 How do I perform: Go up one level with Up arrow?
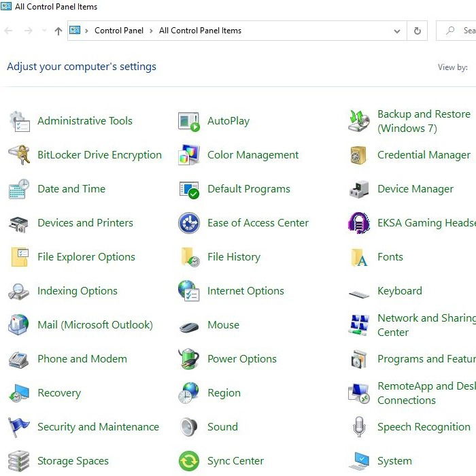[x=58, y=31]
